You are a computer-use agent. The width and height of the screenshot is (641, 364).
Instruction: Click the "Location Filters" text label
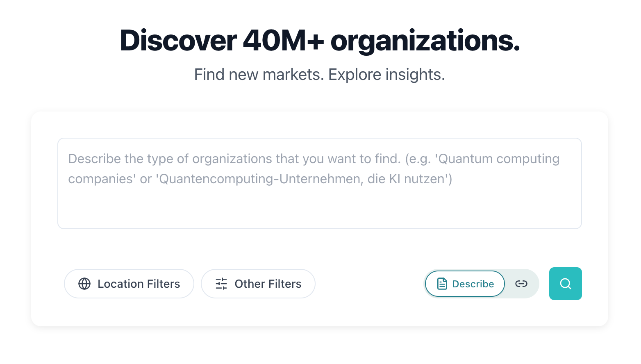(139, 284)
